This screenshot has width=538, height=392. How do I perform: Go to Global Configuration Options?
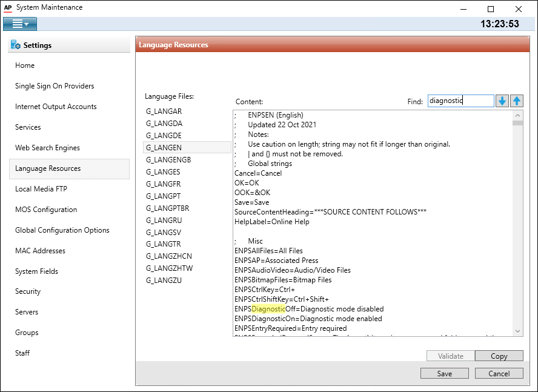(x=62, y=230)
